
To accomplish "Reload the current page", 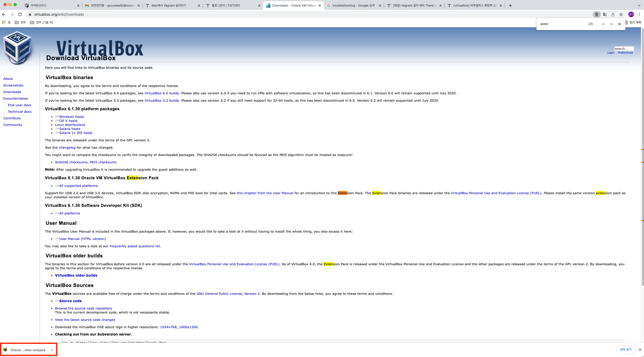I will coord(20,14).
